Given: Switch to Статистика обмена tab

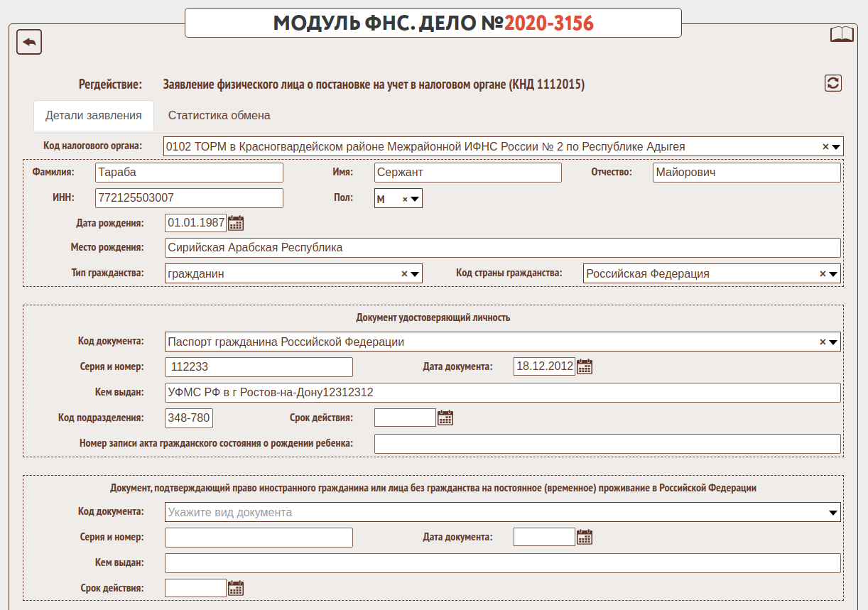Looking at the screenshot, I should [x=219, y=115].
